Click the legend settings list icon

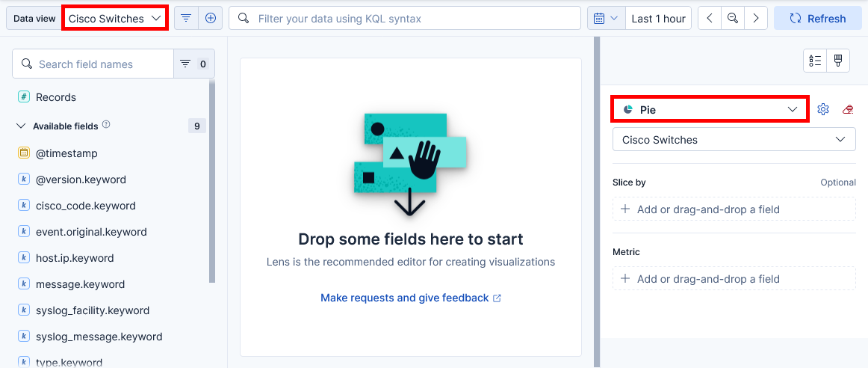pyautogui.click(x=815, y=61)
